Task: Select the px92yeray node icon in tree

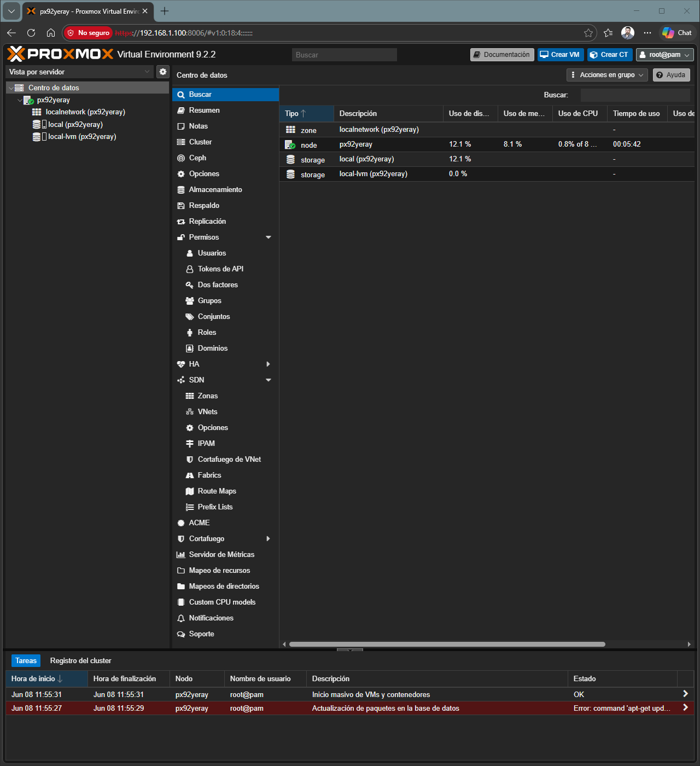Action: 29,100
